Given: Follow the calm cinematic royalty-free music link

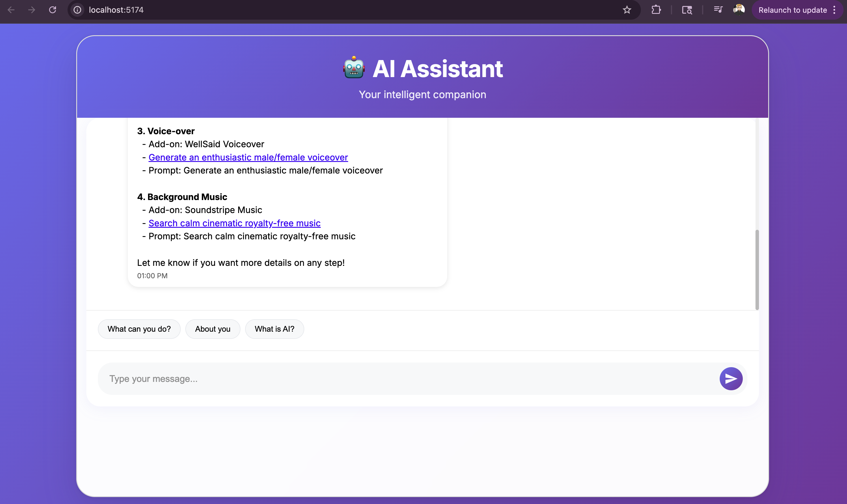Looking at the screenshot, I should pos(234,223).
